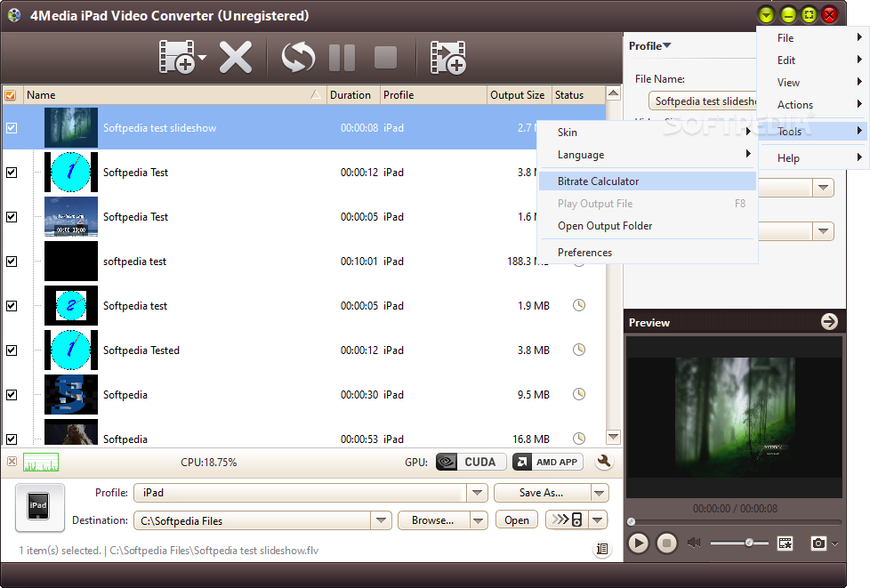Click status clock icon of 9.5 MB row

[579, 394]
